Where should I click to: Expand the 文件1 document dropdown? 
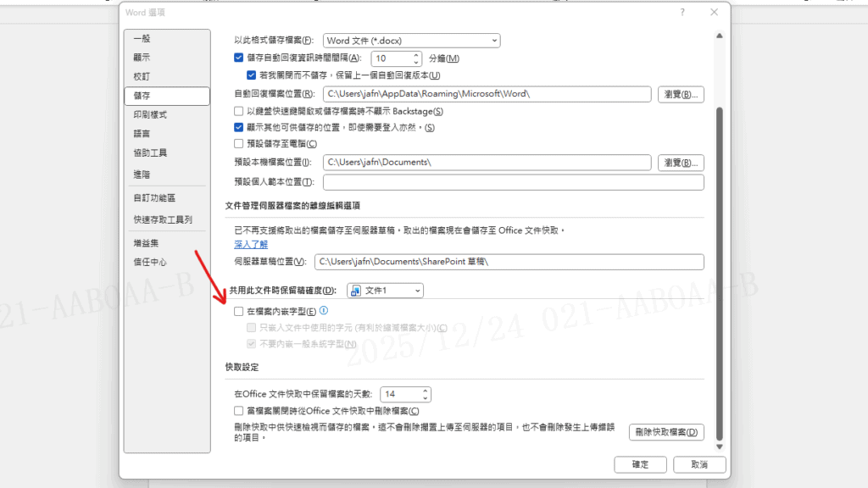[x=386, y=291]
